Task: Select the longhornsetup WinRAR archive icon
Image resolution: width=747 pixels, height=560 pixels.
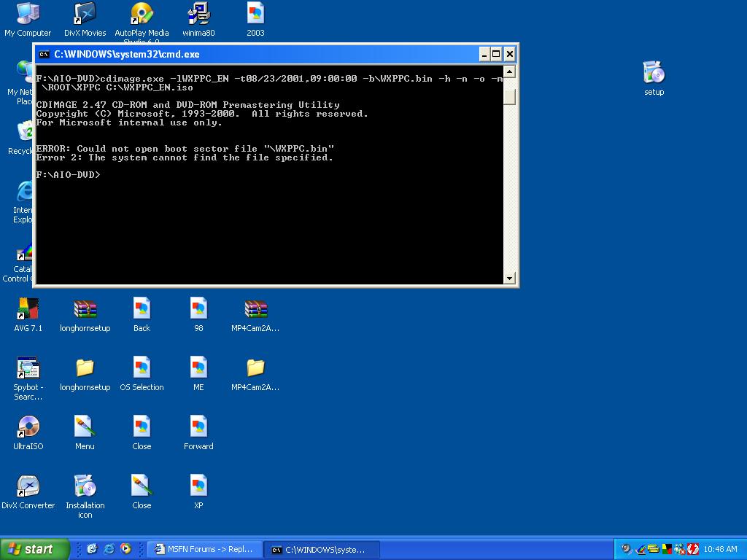Action: (85, 315)
